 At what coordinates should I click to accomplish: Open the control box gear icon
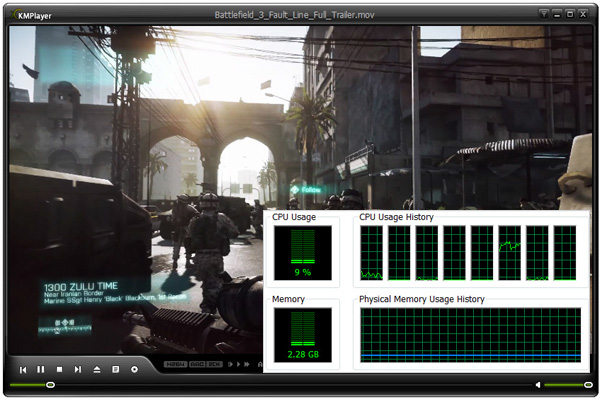[134, 369]
